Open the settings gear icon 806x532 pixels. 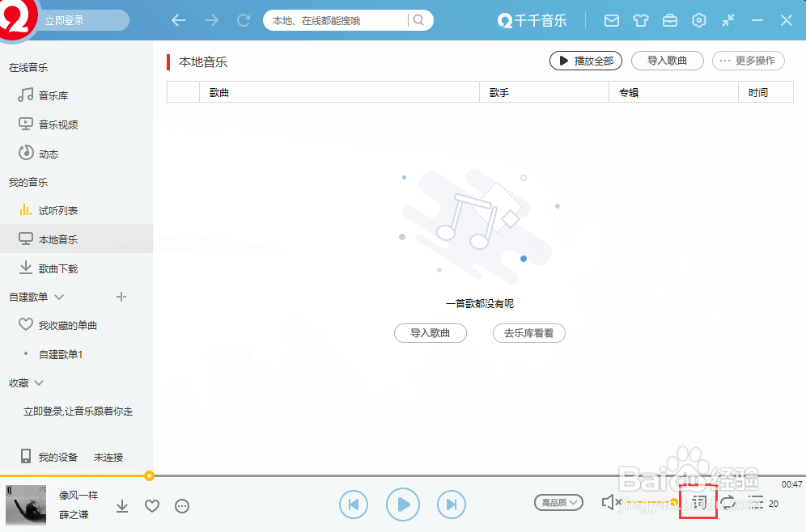pos(698,21)
